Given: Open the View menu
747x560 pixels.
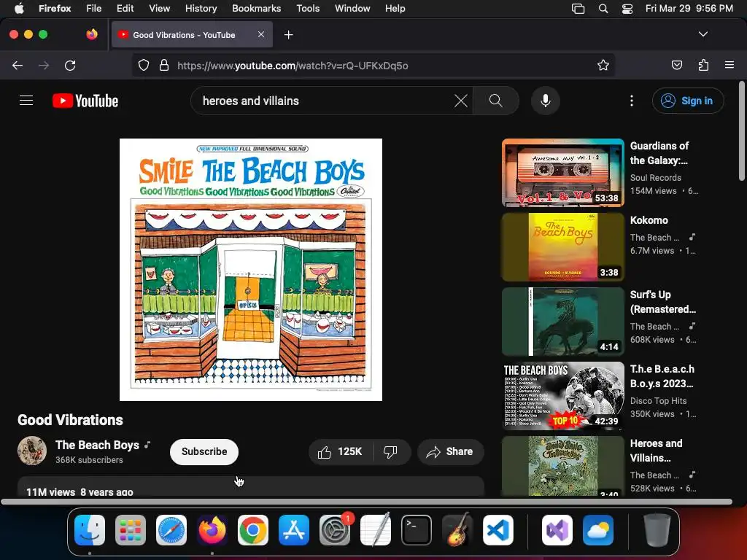Looking at the screenshot, I should click(x=159, y=8).
